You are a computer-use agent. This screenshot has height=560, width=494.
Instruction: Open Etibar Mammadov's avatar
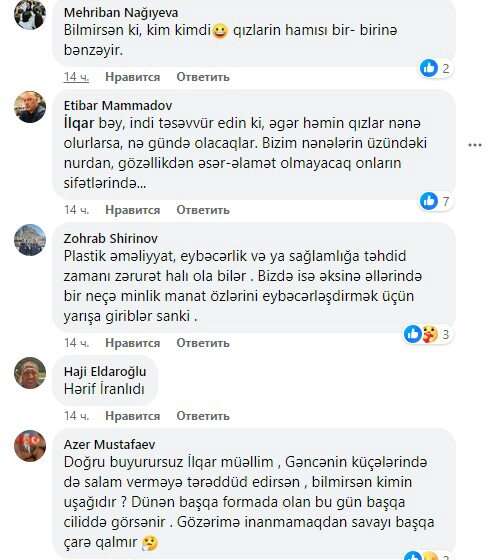30,107
